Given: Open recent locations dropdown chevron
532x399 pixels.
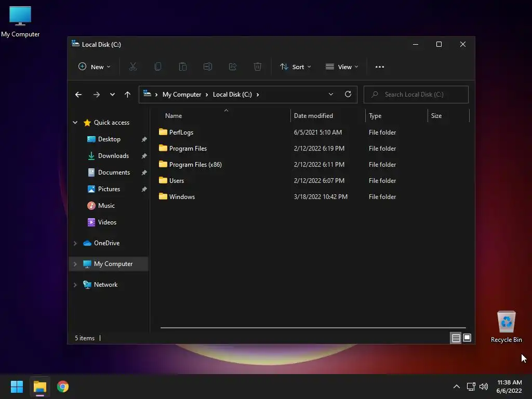Looking at the screenshot, I should [x=112, y=95].
